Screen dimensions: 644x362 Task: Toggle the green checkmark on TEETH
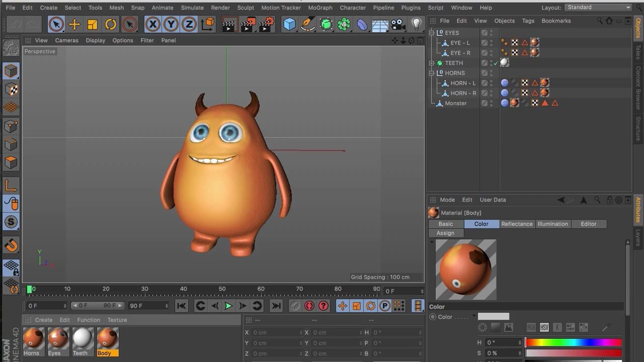497,62
